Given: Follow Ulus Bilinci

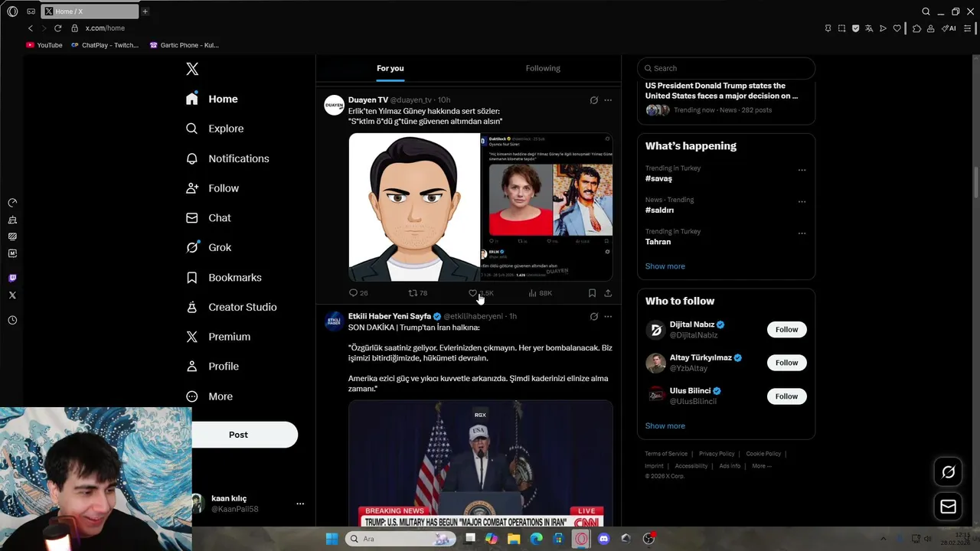Looking at the screenshot, I should [x=786, y=396].
